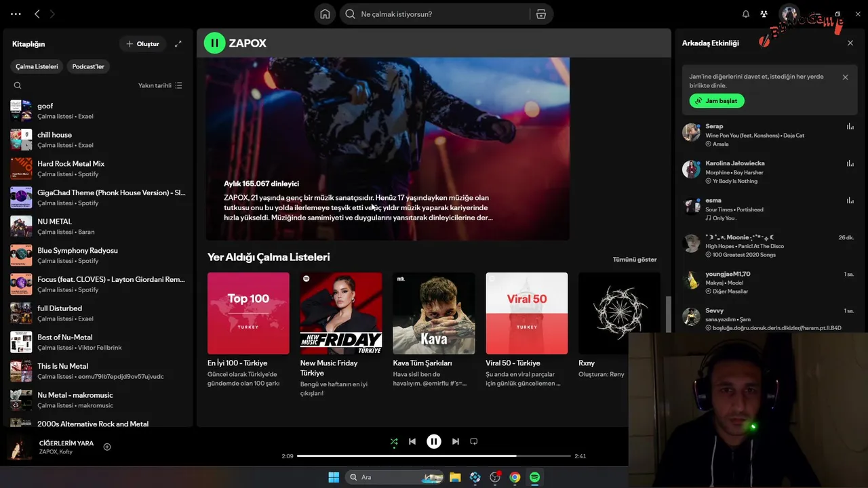The image size is (868, 488).
Task: Open 'New Music Friday Türkiye' card
Action: click(341, 335)
